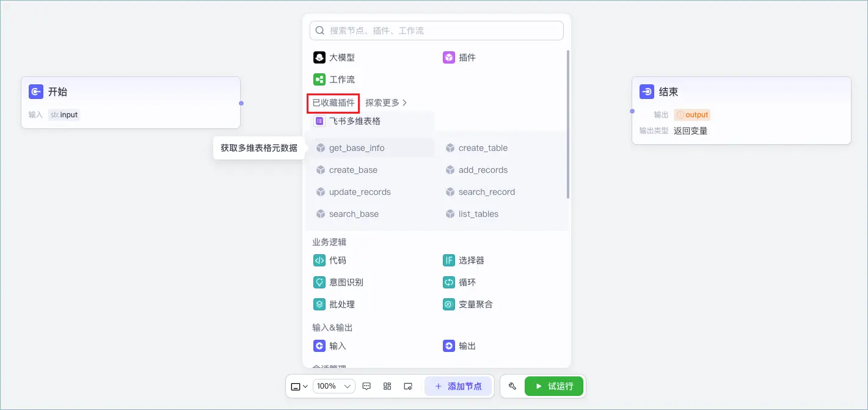Click the 结束 node input port
The height and width of the screenshot is (410, 868).
[632, 111]
